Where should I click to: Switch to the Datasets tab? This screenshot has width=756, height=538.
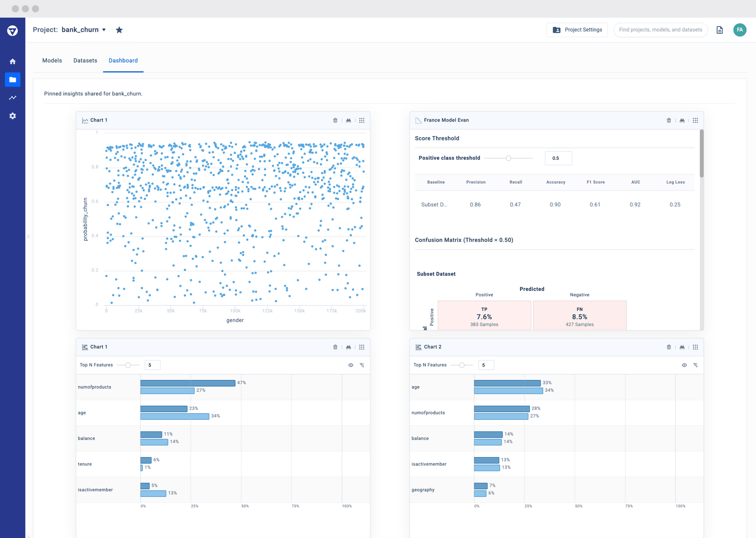(85, 60)
